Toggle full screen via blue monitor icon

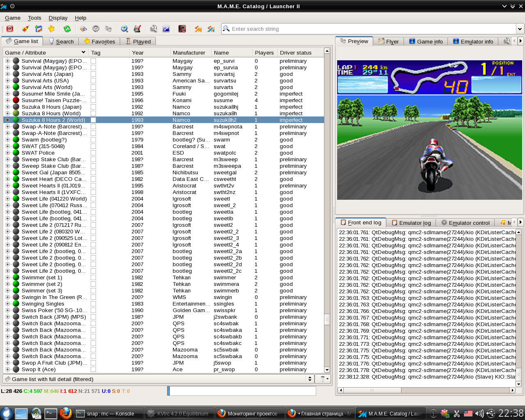point(166,29)
